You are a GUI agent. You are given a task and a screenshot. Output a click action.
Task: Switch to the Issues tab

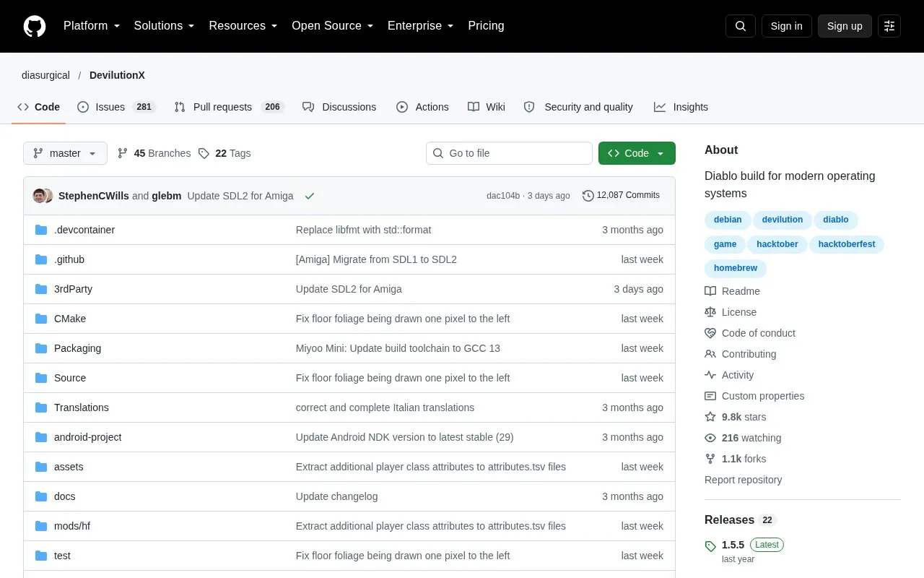(115, 107)
